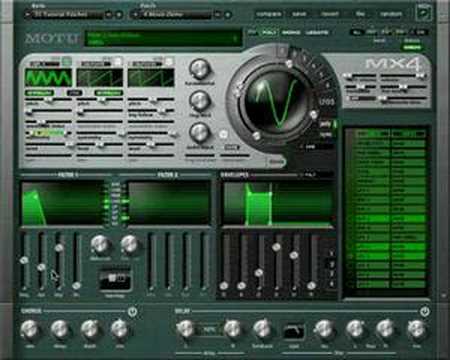Toggle oscillator 3 enable button
Screen dimensions: 450x360
169,62
